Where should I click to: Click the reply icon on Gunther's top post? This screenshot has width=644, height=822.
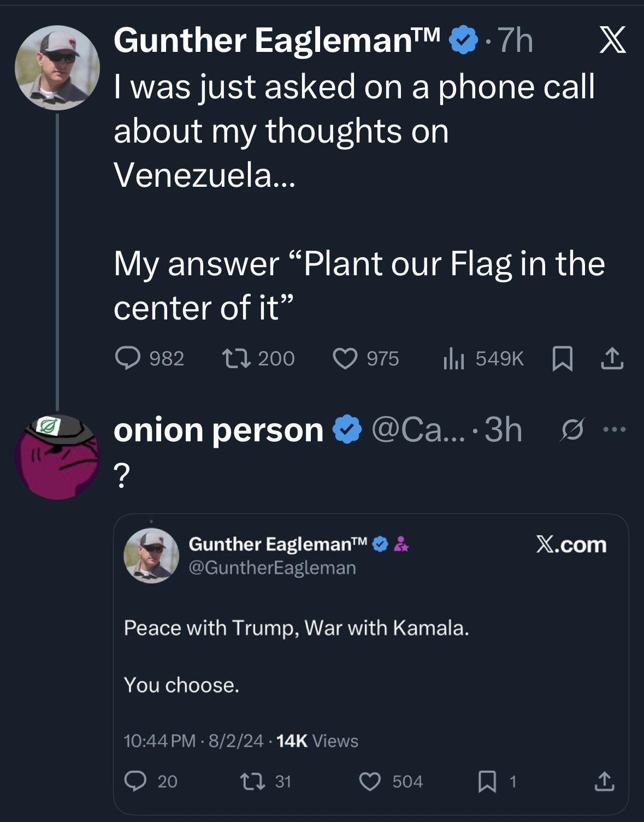(128, 359)
